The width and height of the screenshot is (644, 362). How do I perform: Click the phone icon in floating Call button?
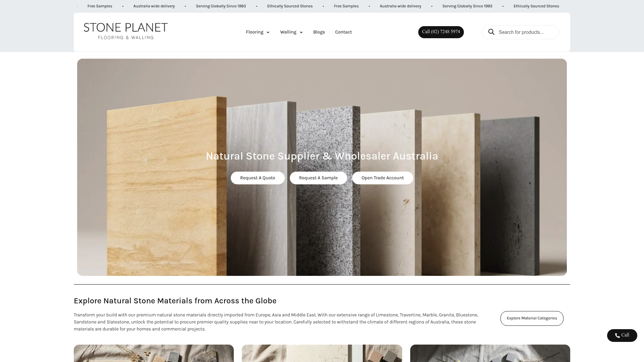618,336
